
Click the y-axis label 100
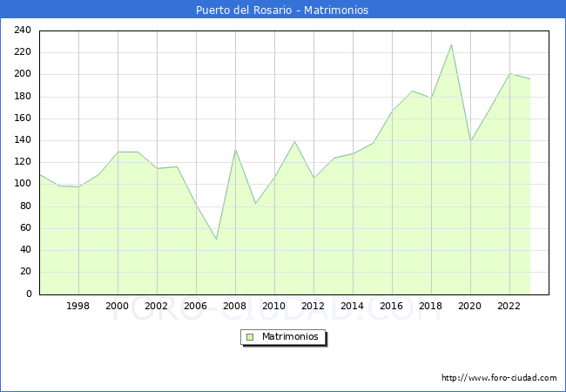point(23,184)
